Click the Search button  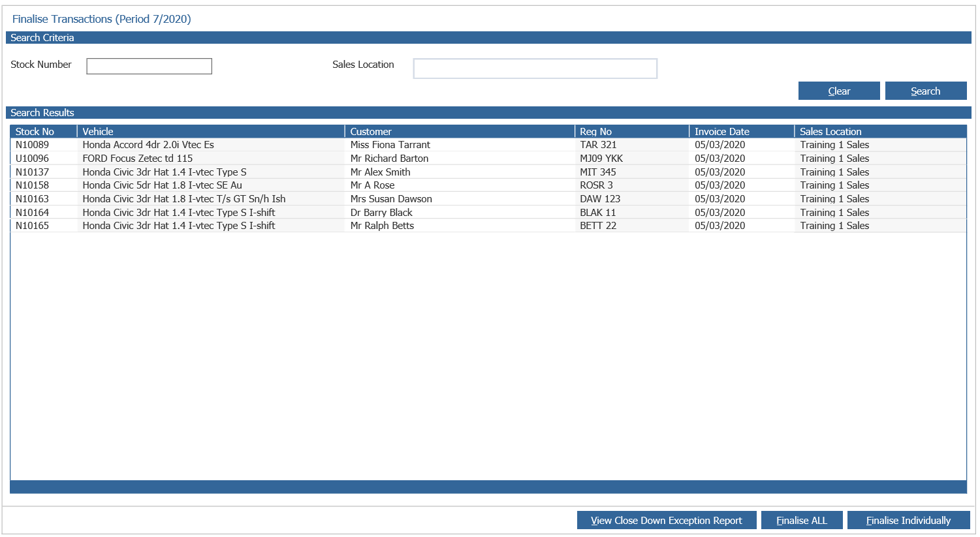(x=926, y=91)
